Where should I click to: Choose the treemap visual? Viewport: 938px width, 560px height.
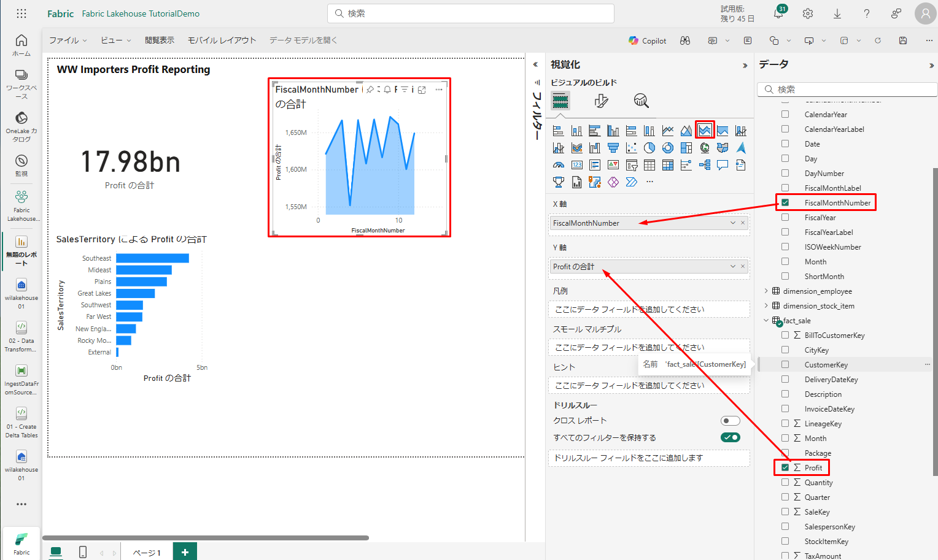(686, 148)
